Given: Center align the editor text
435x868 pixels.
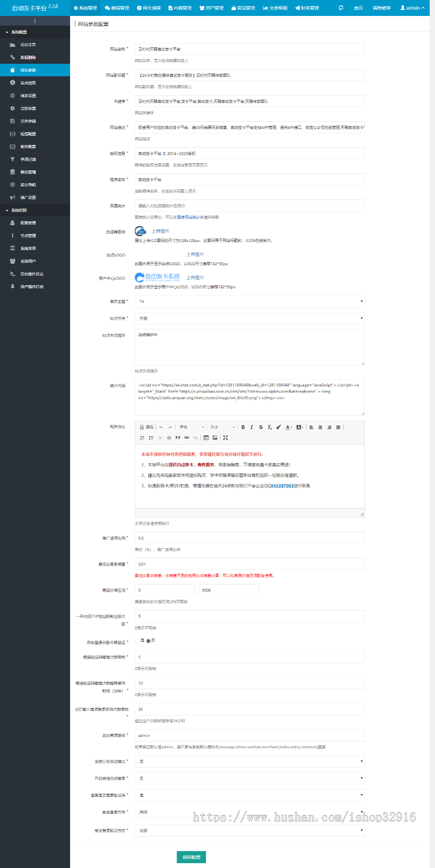Looking at the screenshot, I should pyautogui.click(x=320, y=427).
